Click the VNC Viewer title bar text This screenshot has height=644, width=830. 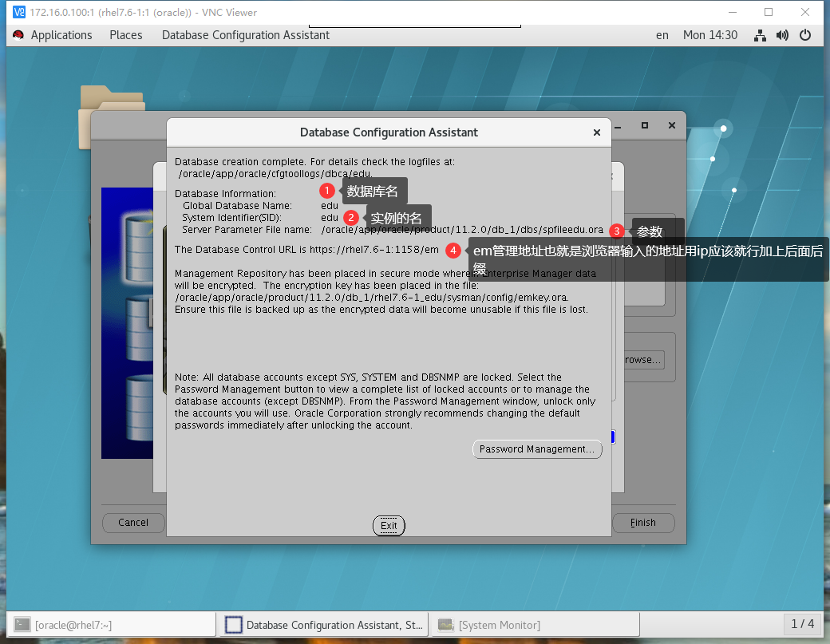point(143,12)
